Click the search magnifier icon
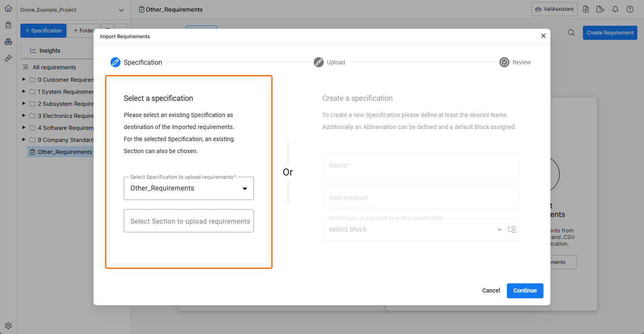 pyautogui.click(x=571, y=33)
